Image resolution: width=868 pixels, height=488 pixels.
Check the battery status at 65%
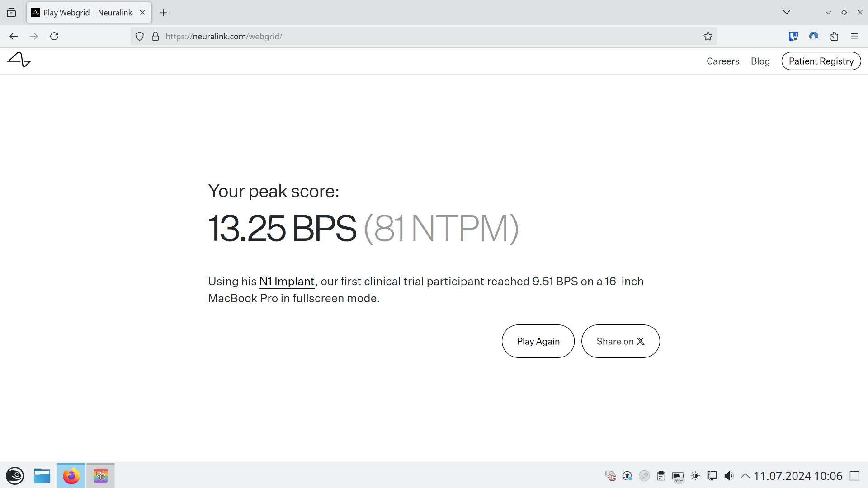(x=678, y=477)
